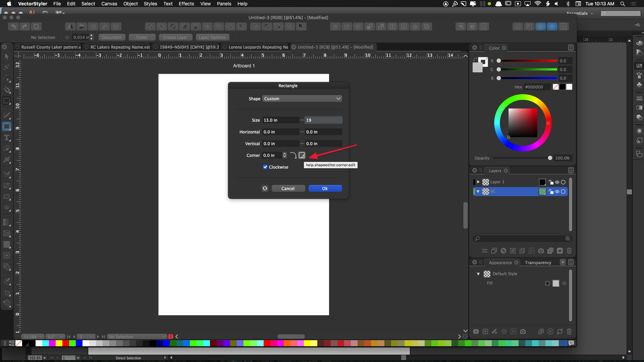The image size is (644, 362).
Task: Click the Size width field 13.0 in
Action: click(x=280, y=120)
